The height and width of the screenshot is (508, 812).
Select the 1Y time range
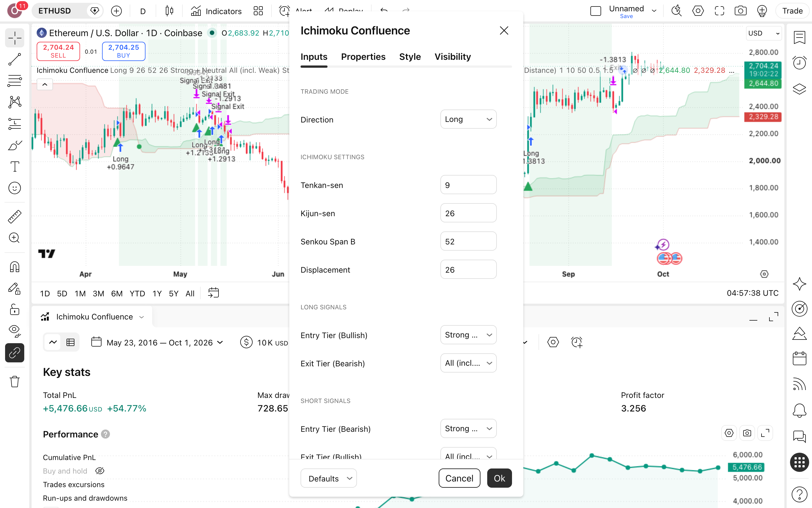click(157, 294)
